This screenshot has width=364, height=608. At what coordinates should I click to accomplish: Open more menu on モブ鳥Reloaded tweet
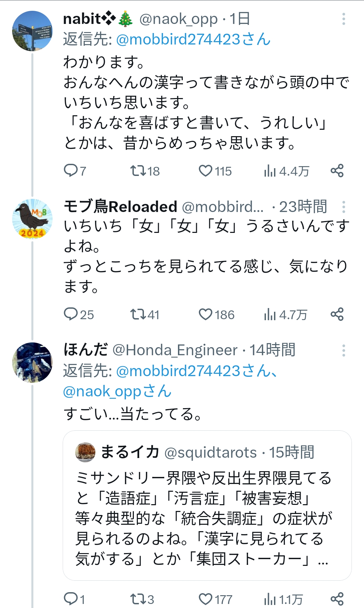click(x=343, y=207)
